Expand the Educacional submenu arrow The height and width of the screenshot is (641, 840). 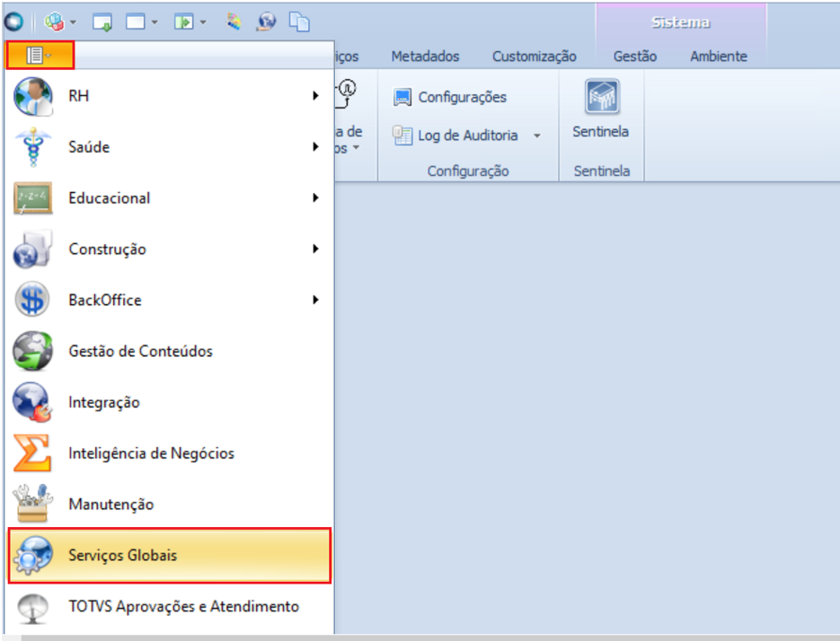pyautogui.click(x=315, y=198)
